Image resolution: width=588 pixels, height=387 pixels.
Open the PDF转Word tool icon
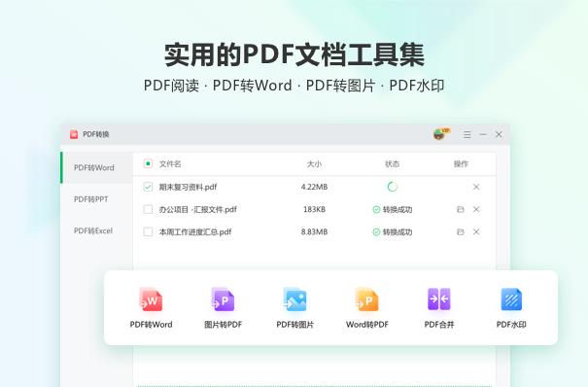pyautogui.click(x=151, y=299)
